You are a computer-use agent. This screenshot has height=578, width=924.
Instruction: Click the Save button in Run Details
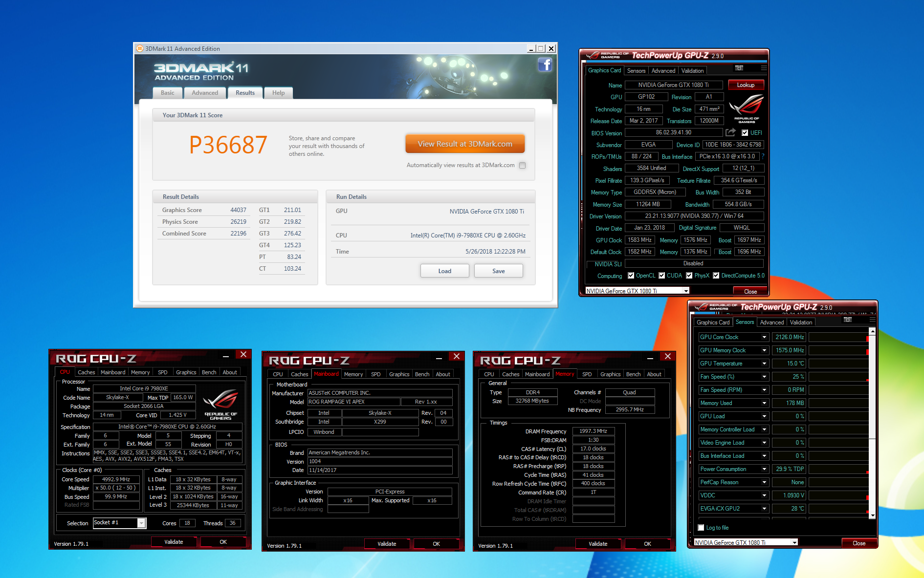499,271
